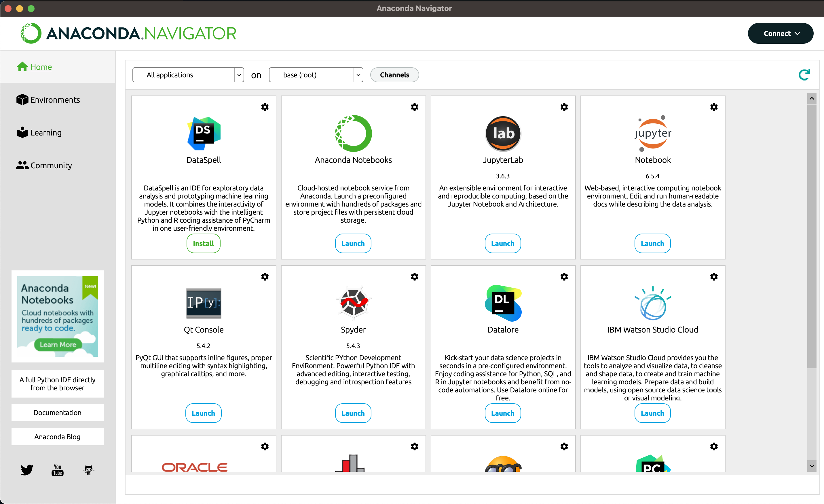Click the Twitter bird icon
Viewport: 824px width, 504px height.
tap(27, 469)
